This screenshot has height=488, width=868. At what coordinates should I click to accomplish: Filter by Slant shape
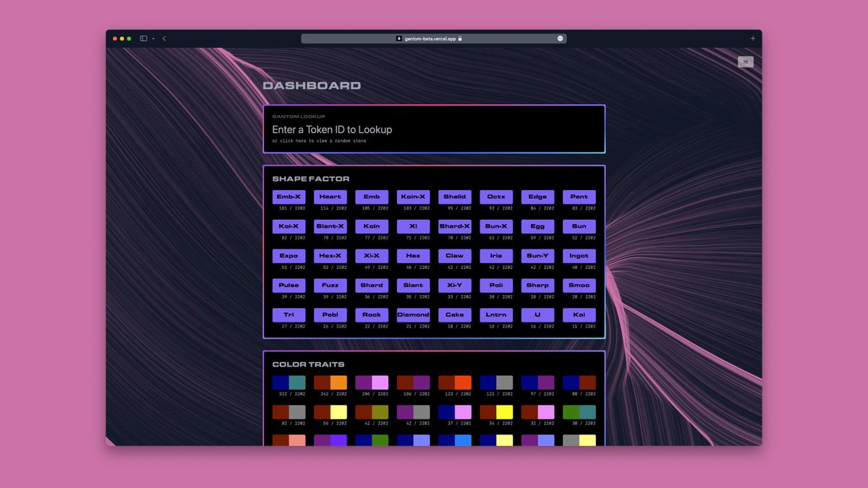[x=413, y=286]
